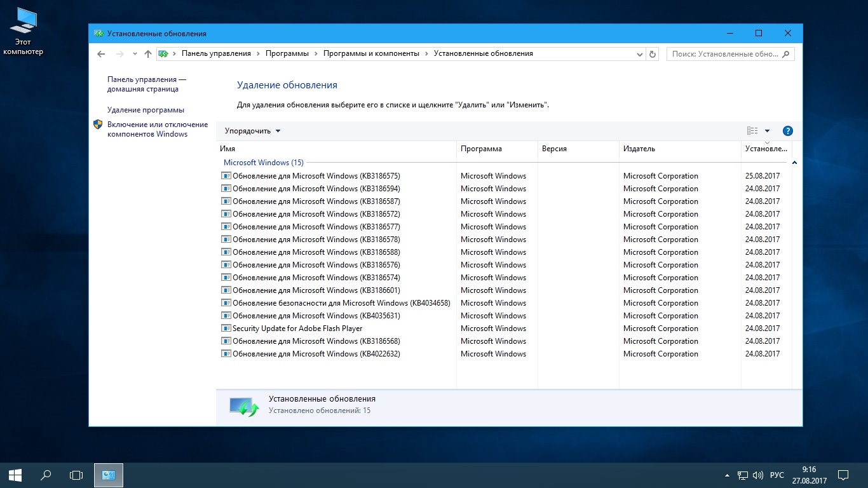Expand chevron after Программы и компоненты breadcrumb
The height and width of the screenshot is (488, 868).
[426, 54]
